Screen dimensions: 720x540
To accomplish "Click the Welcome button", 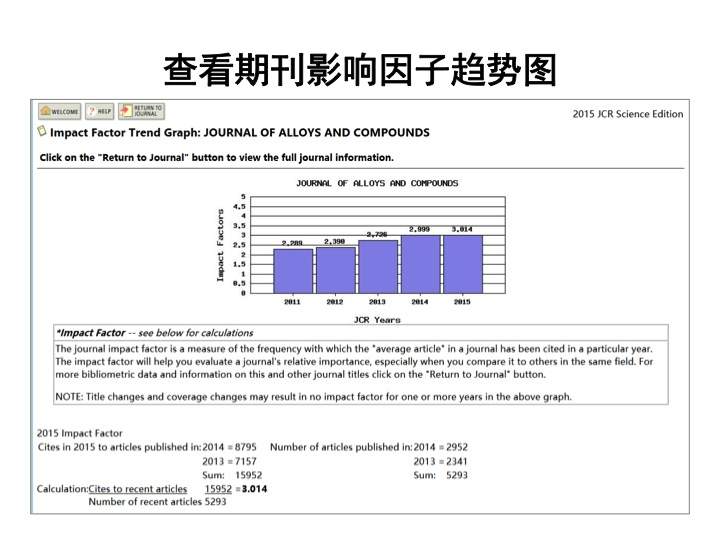I will pyautogui.click(x=60, y=111).
